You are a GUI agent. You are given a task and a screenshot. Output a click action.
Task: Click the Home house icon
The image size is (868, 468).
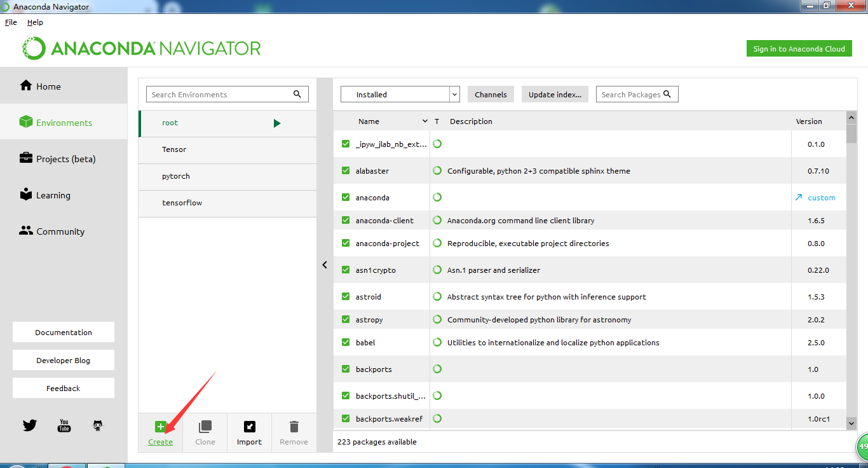(26, 85)
